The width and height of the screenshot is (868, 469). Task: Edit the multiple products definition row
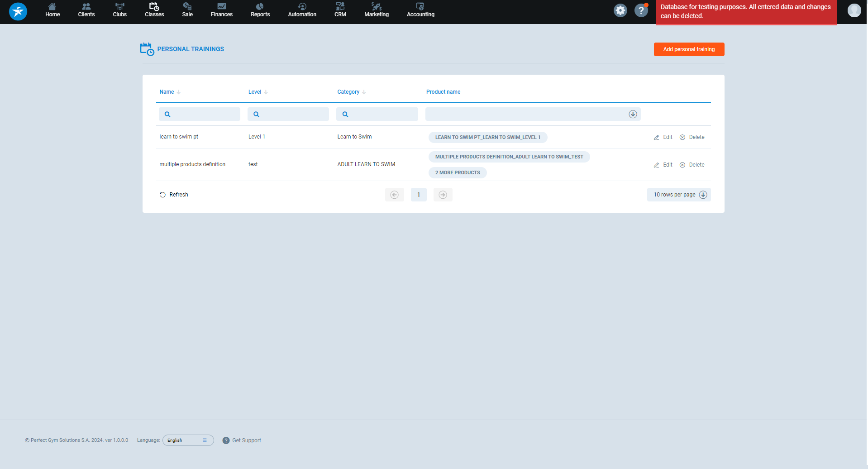coord(663,165)
